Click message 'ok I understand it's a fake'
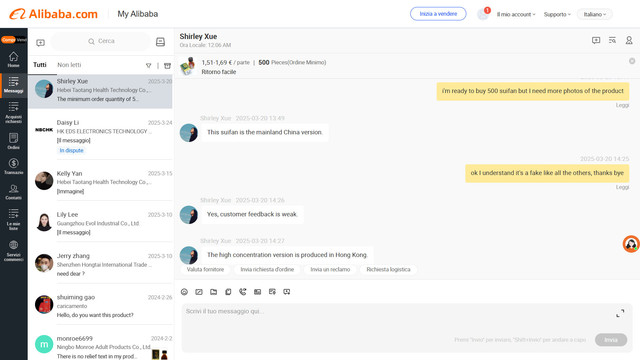The width and height of the screenshot is (640, 360). click(547, 173)
